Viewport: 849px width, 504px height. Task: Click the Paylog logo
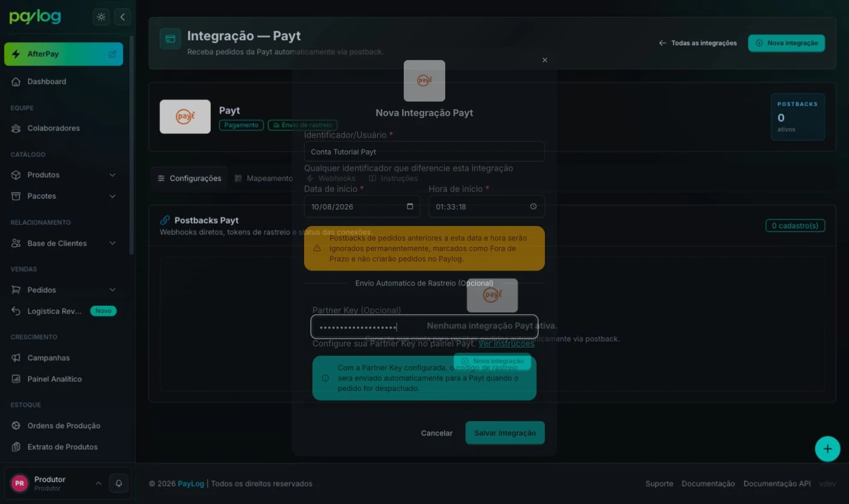(x=35, y=16)
